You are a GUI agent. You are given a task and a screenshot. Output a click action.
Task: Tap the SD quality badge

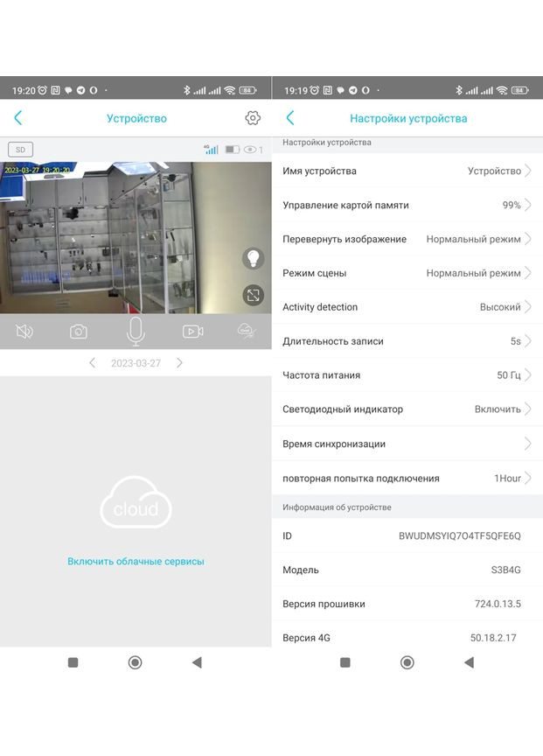pos(20,150)
